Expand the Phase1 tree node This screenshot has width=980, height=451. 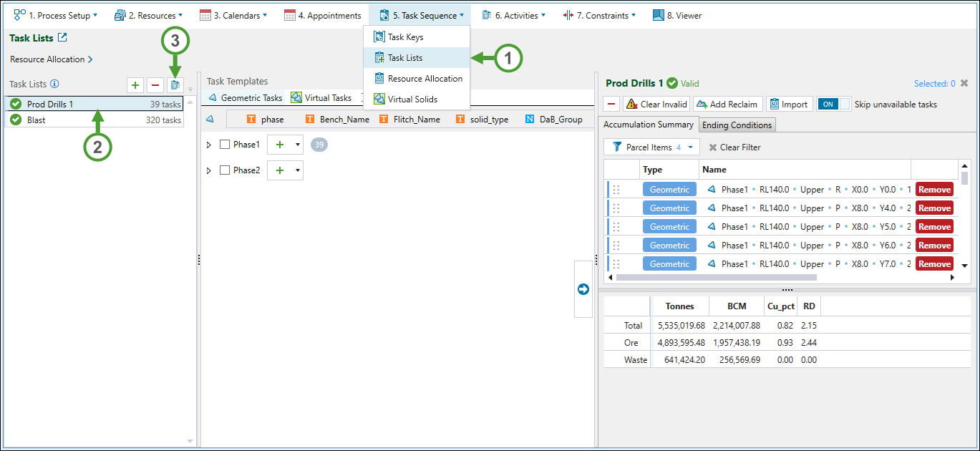coord(209,145)
